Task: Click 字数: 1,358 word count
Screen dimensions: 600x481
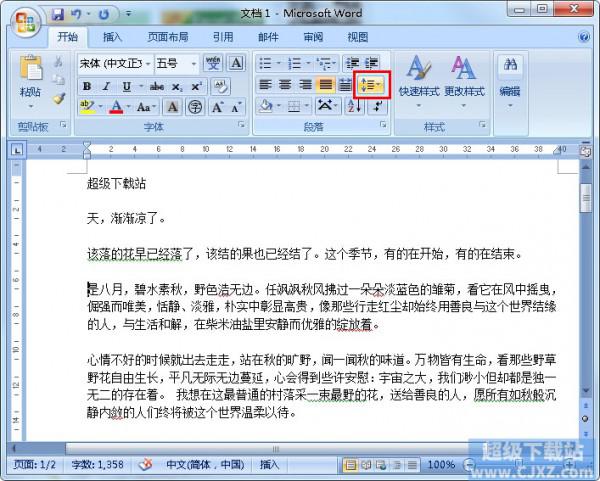Action: click(98, 465)
